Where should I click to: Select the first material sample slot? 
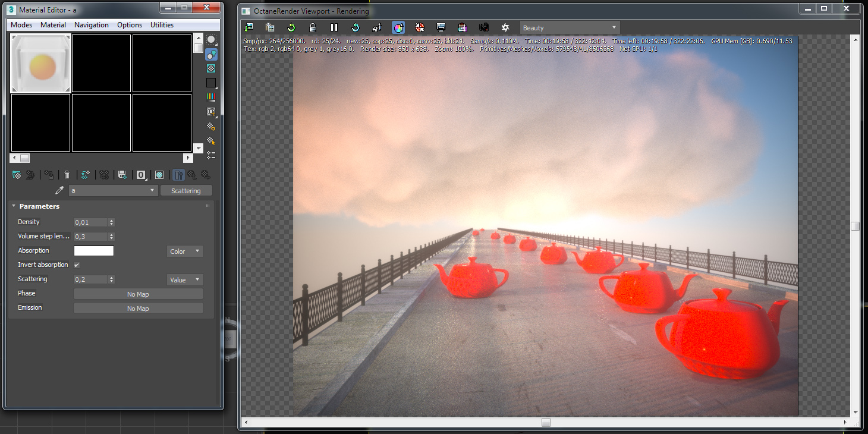pyautogui.click(x=41, y=63)
